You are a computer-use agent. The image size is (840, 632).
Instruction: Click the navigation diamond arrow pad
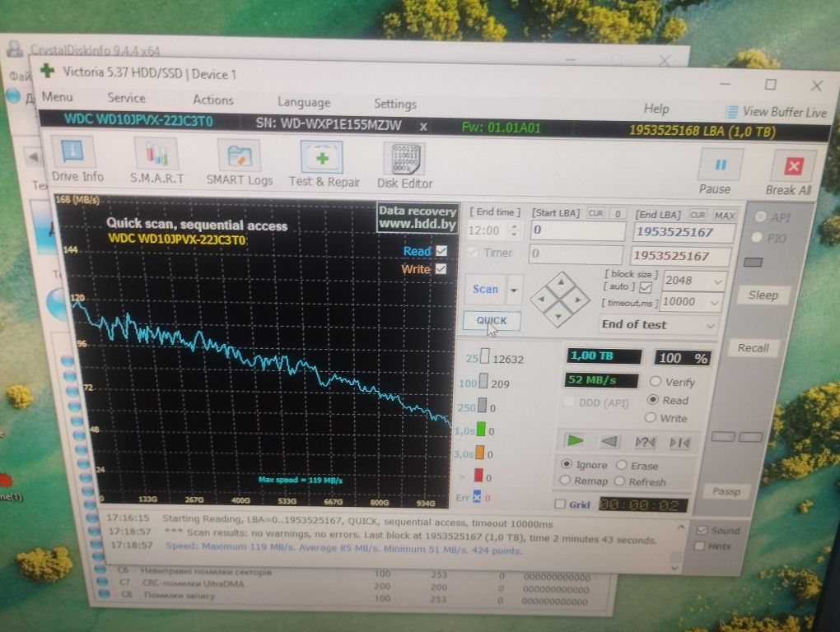[x=560, y=300]
